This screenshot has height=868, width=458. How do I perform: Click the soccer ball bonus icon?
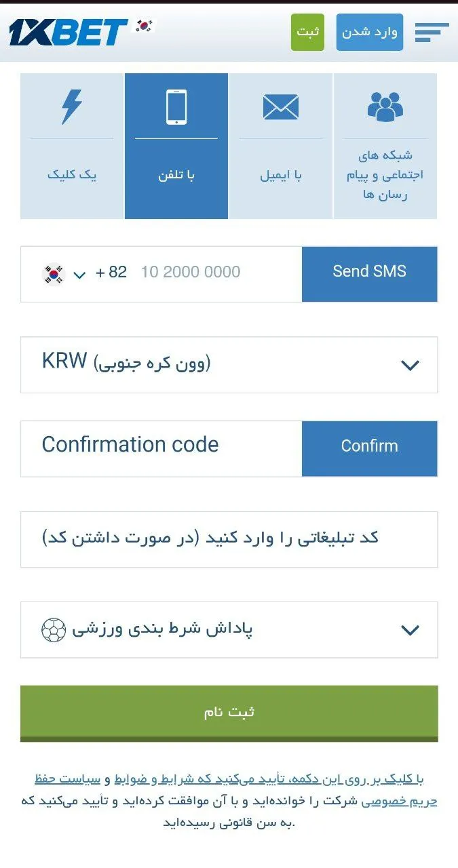click(54, 630)
